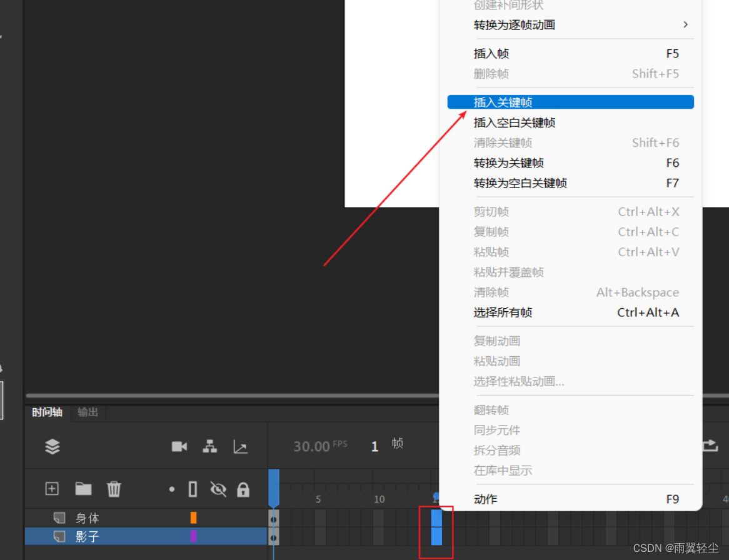This screenshot has height=560, width=729.
Task: Expand the 转换为逐帧动画 submenu
Action: 685,24
